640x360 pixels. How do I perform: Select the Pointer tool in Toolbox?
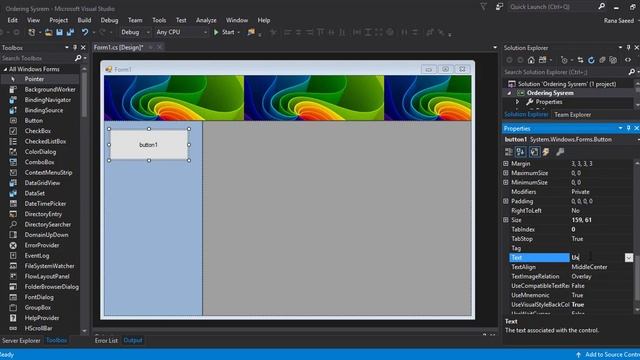[34, 79]
